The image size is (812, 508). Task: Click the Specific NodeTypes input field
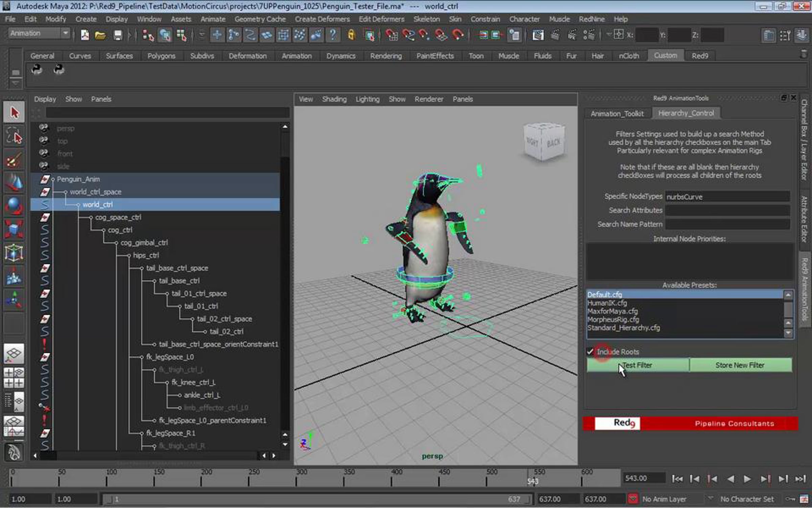coord(727,197)
